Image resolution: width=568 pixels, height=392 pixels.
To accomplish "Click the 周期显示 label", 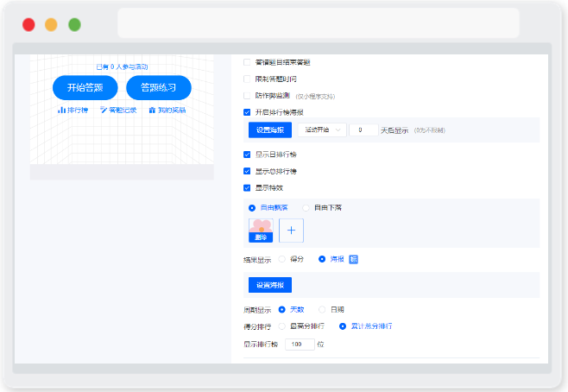I will [257, 310].
